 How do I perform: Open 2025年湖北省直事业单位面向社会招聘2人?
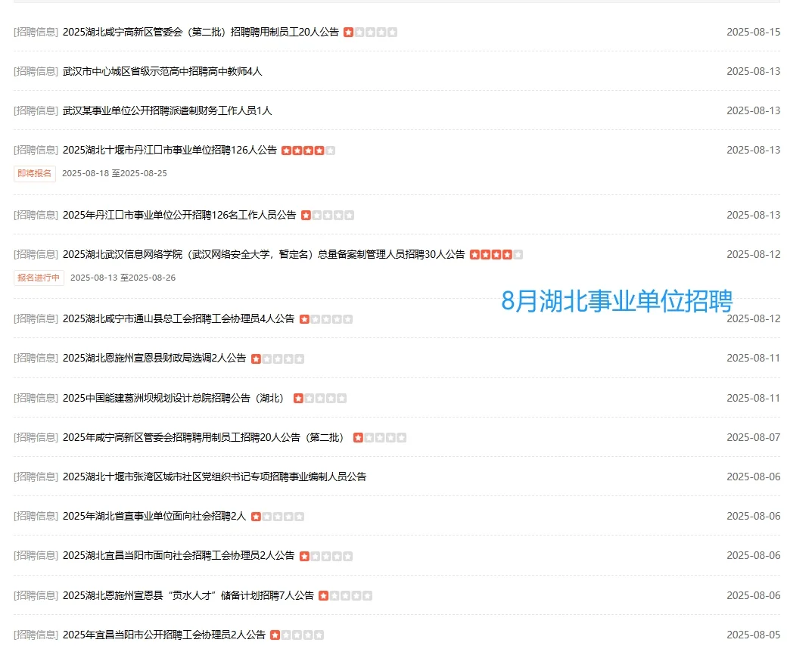click(x=154, y=516)
